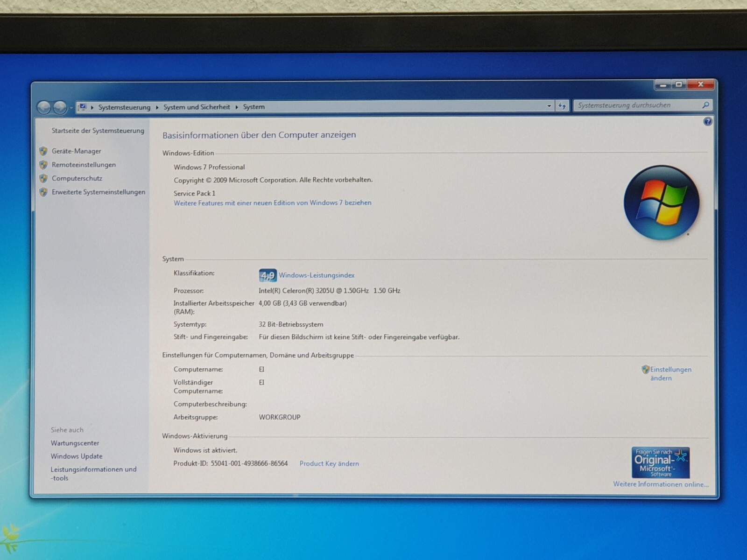Select the System breadcrumb item
This screenshot has height=560, width=747.
click(254, 107)
